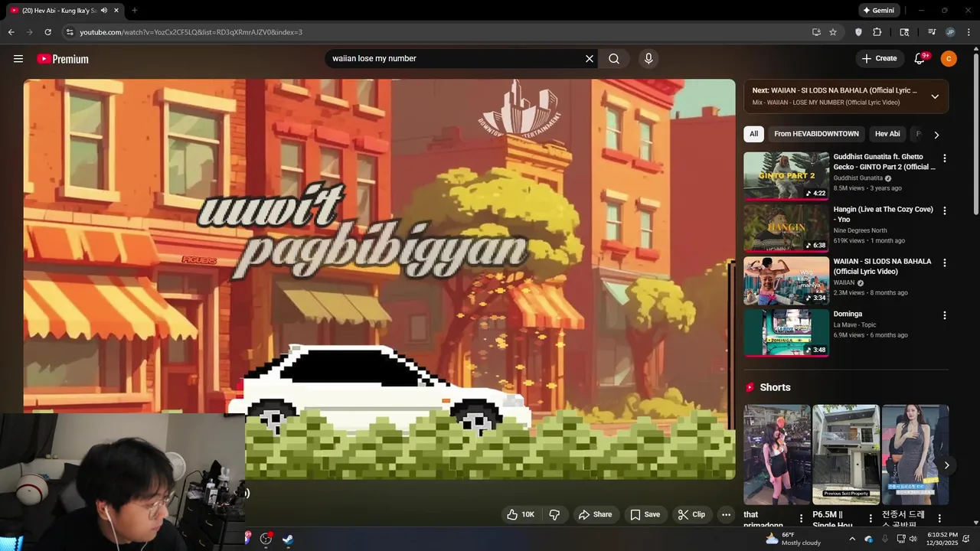Open SI LODS NA BAHALA thumbnail
The image size is (980, 551).
pos(786,281)
